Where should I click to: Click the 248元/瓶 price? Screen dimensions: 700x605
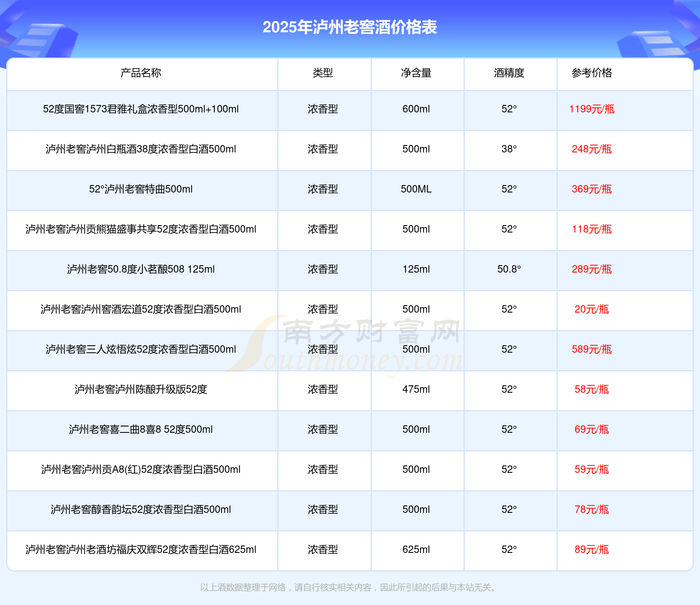(x=591, y=149)
